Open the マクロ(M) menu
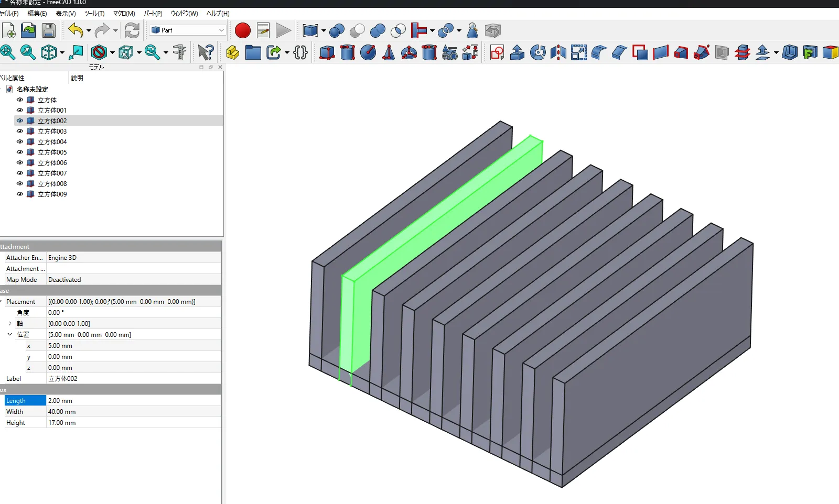Image resolution: width=839 pixels, height=504 pixels. (x=124, y=14)
